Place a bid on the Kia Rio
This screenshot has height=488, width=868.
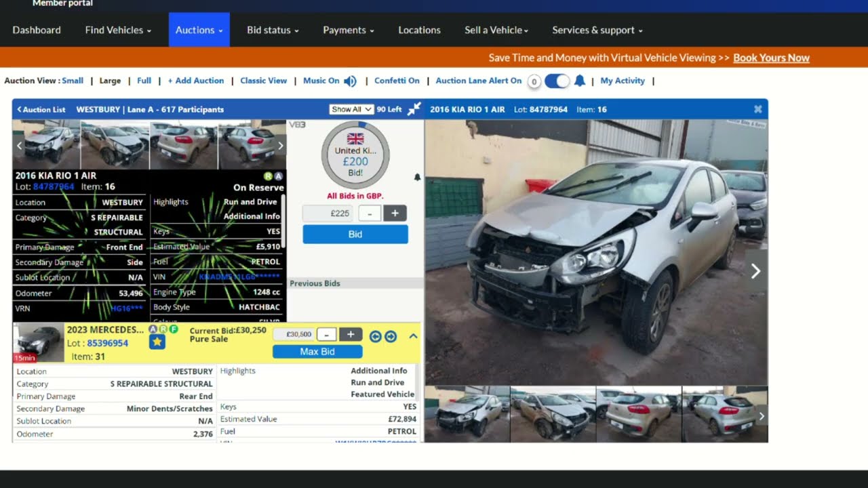(x=355, y=234)
